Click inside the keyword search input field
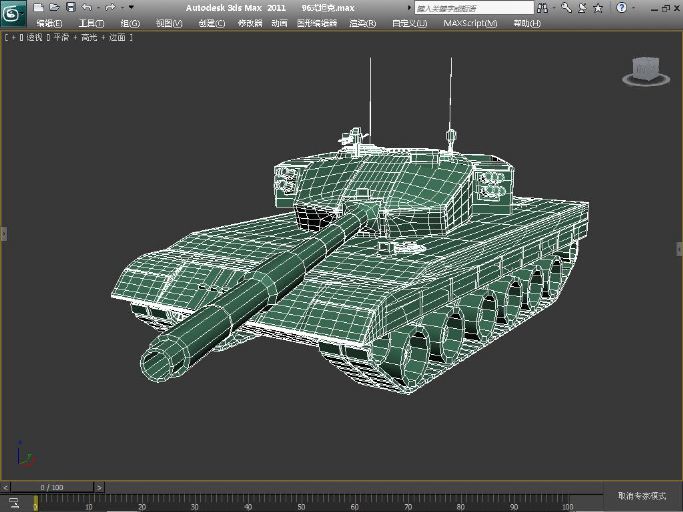Viewport: 683px width, 512px height. point(474,8)
